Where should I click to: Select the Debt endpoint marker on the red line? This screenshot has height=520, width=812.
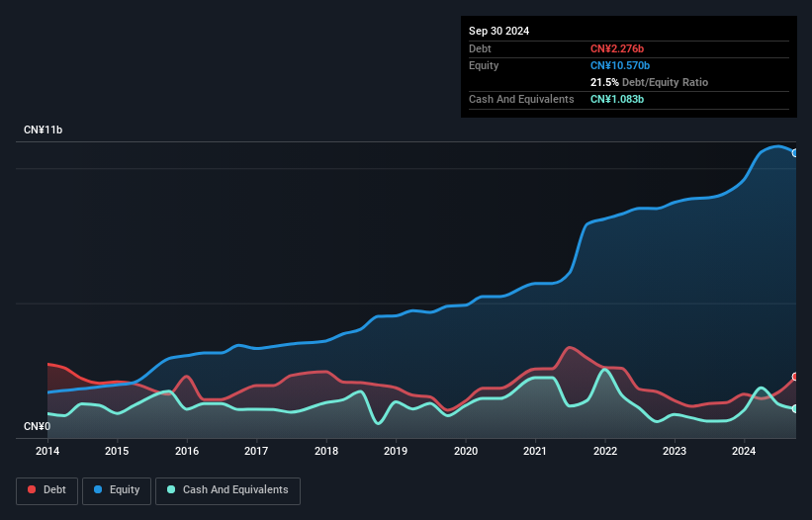[x=795, y=377]
